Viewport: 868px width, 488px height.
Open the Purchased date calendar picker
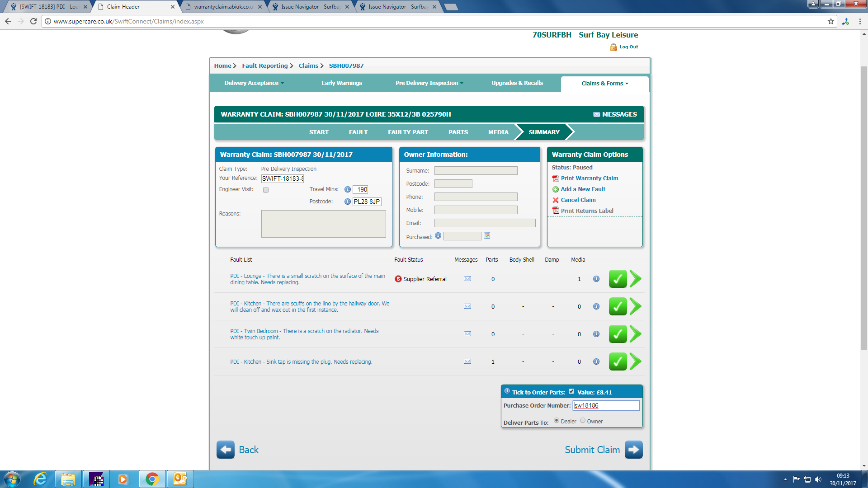pyautogui.click(x=487, y=236)
